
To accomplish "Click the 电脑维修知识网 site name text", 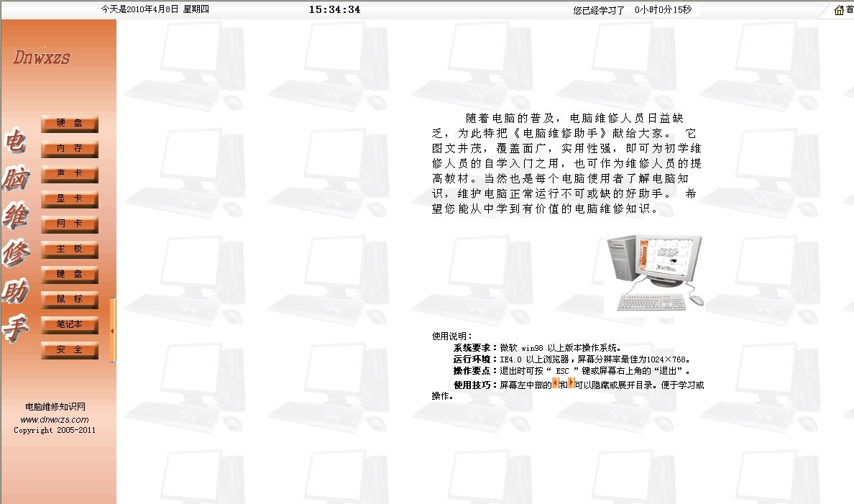I will pyautogui.click(x=55, y=407).
